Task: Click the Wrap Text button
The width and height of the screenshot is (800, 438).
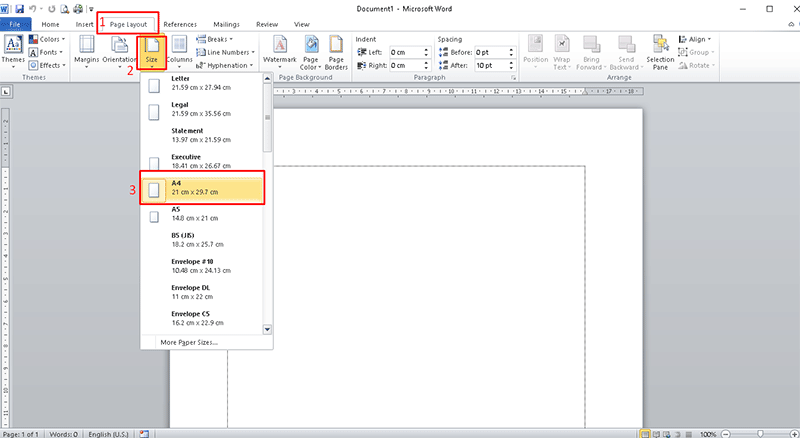Action: point(562,52)
